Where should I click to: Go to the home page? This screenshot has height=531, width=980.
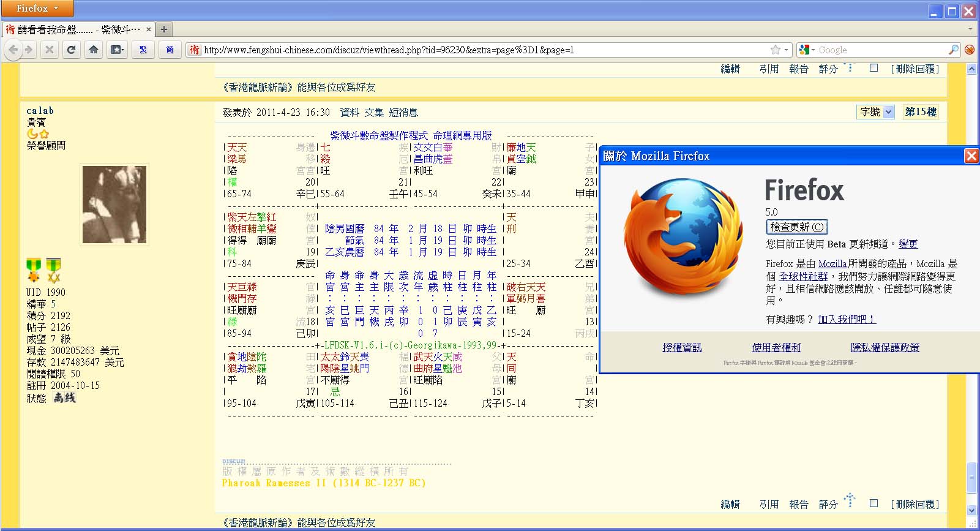94,50
